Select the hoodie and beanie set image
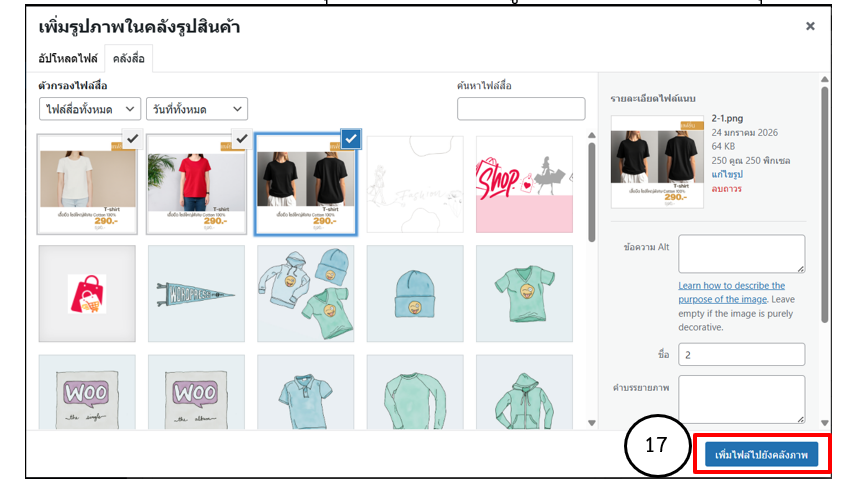The image size is (848, 482). [x=306, y=294]
